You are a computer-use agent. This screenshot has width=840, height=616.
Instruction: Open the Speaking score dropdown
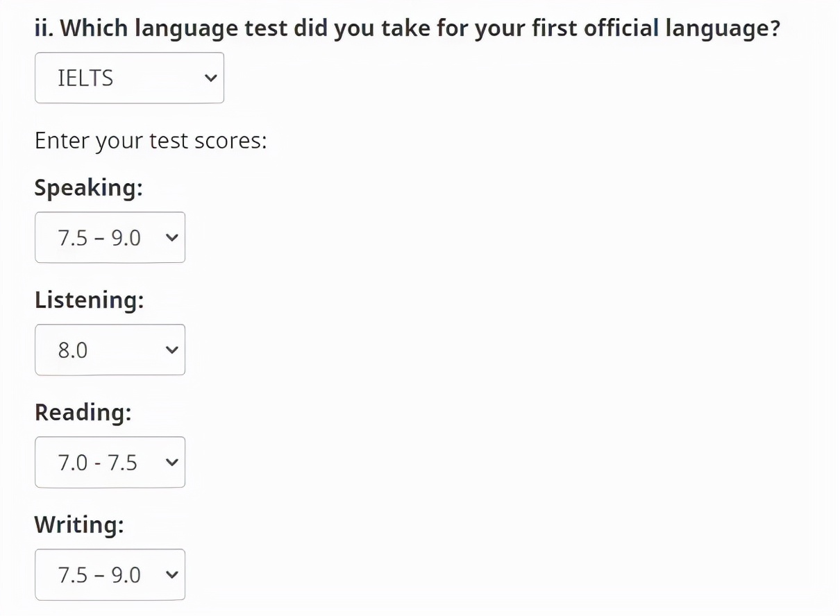point(110,237)
